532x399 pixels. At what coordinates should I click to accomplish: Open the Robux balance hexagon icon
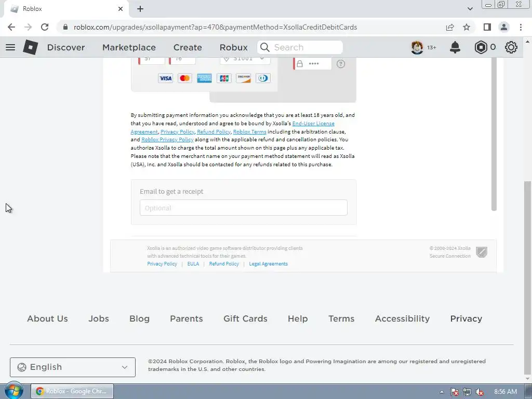click(x=481, y=47)
